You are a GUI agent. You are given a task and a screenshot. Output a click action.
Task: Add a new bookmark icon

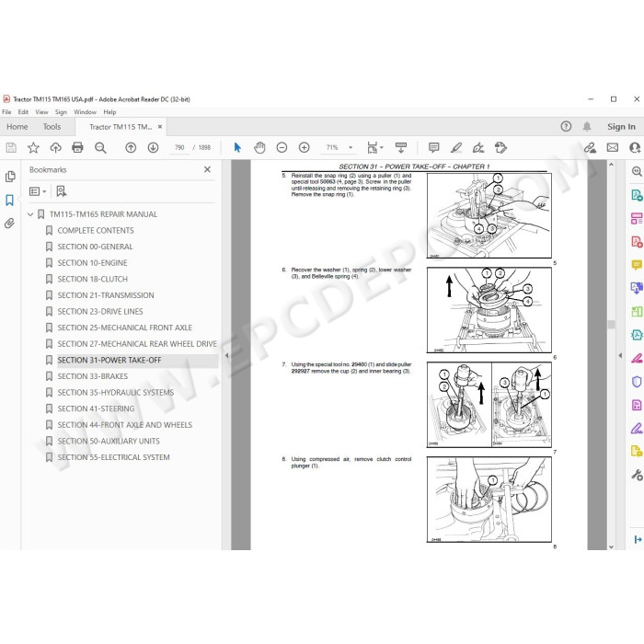pos(62,191)
